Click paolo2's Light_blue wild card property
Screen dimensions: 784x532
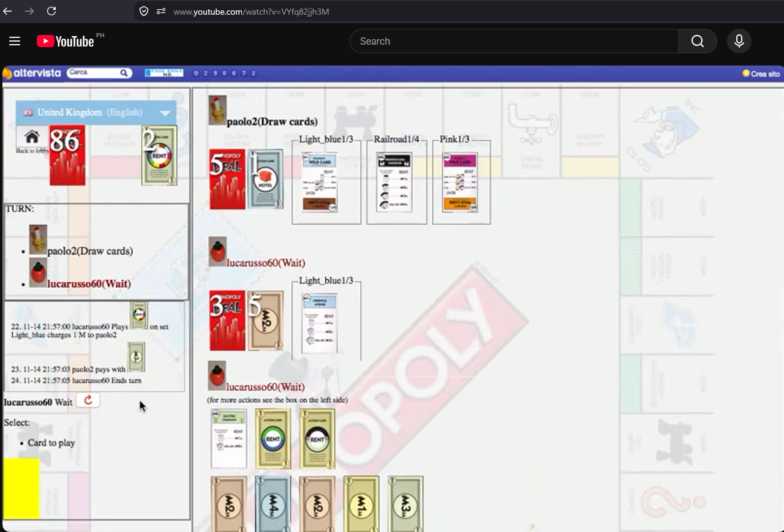coord(320,182)
